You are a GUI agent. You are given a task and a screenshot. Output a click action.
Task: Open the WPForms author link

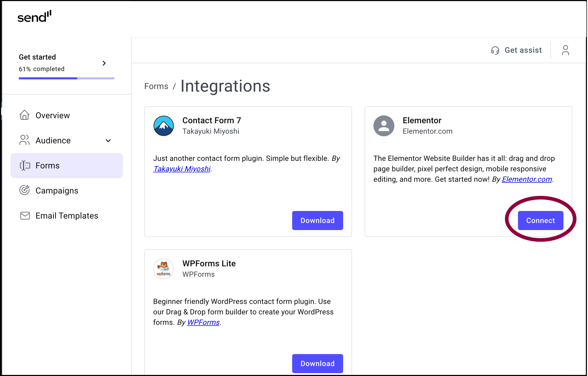click(203, 322)
